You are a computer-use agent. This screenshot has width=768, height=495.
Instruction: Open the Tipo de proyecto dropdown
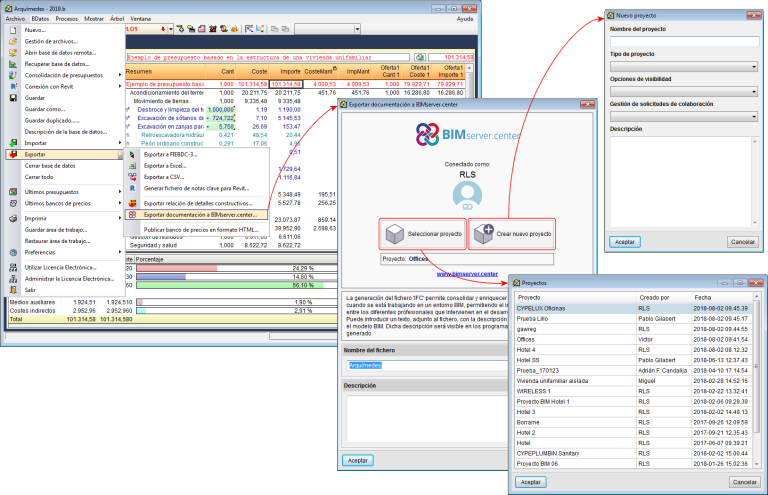(684, 67)
